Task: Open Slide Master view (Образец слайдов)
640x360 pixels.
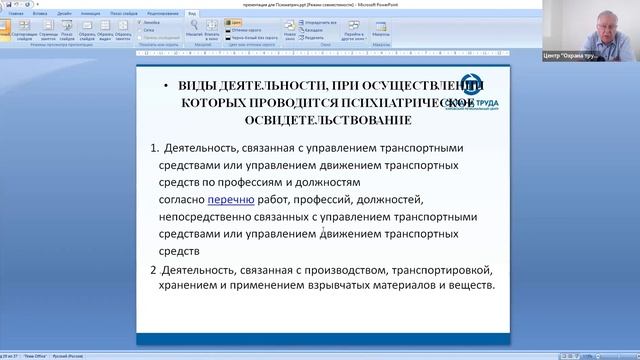Action: [x=87, y=30]
